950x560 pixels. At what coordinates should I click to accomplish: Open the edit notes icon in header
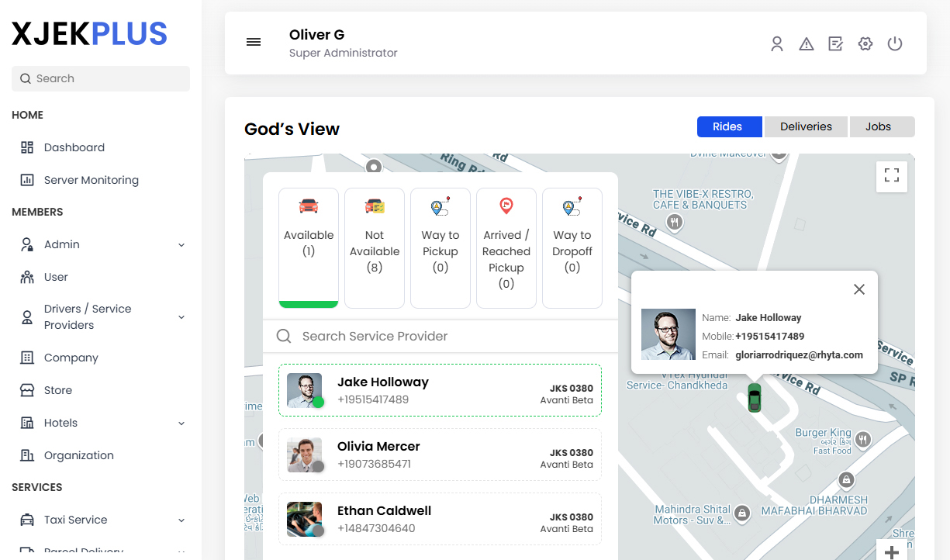tap(835, 44)
